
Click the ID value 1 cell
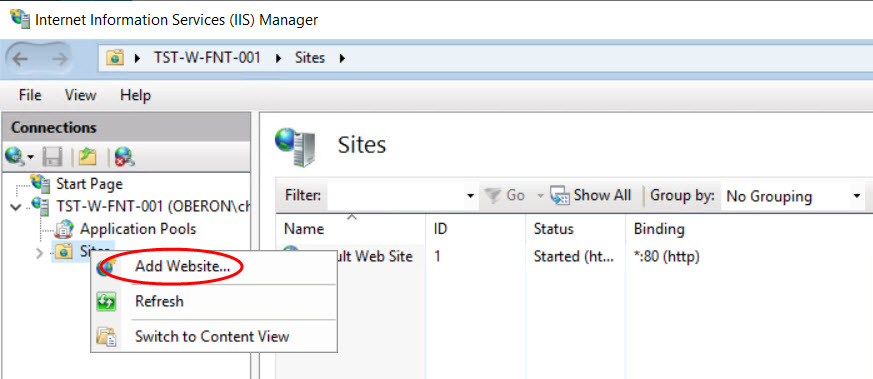point(438,257)
